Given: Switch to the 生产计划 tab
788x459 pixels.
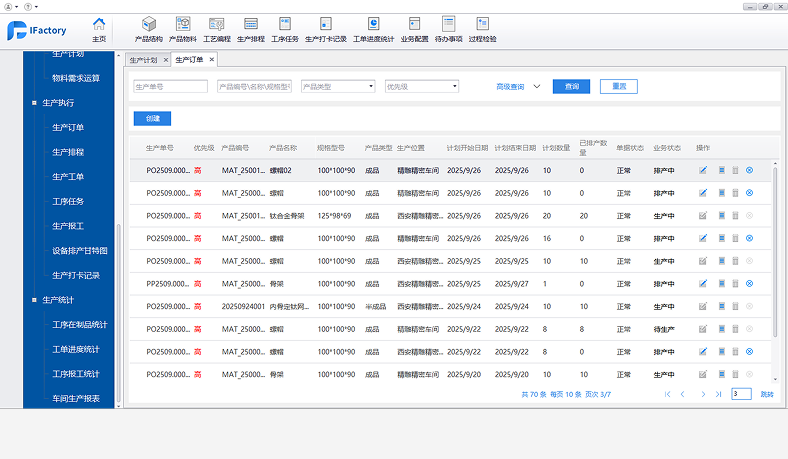Looking at the screenshot, I should 144,60.
